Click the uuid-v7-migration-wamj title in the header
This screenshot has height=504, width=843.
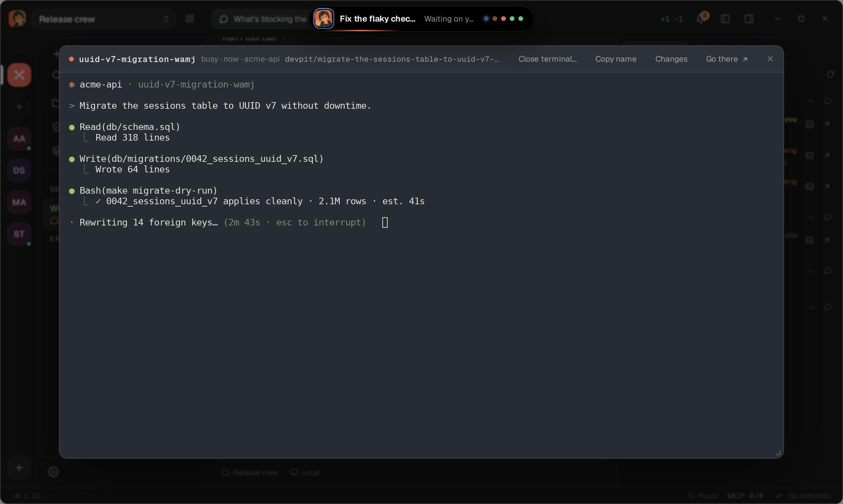[x=137, y=59]
